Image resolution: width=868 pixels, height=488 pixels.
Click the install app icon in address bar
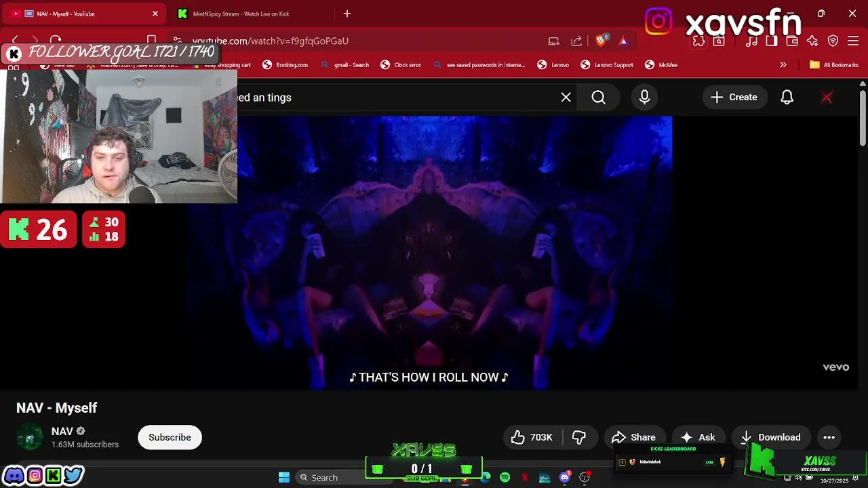click(x=554, y=41)
